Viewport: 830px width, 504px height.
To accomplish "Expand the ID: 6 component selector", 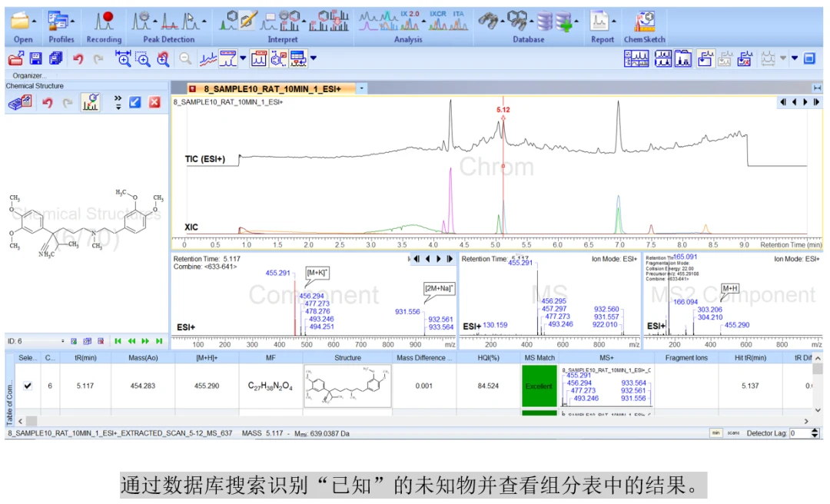I will coord(62,341).
